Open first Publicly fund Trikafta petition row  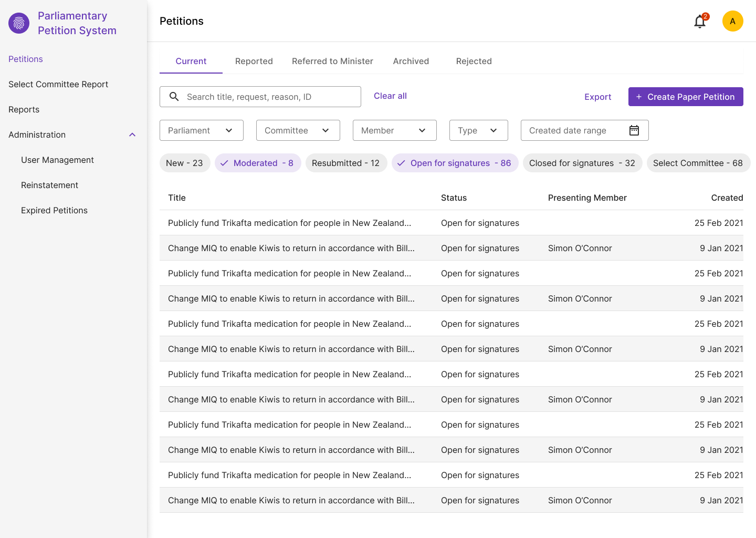point(451,223)
